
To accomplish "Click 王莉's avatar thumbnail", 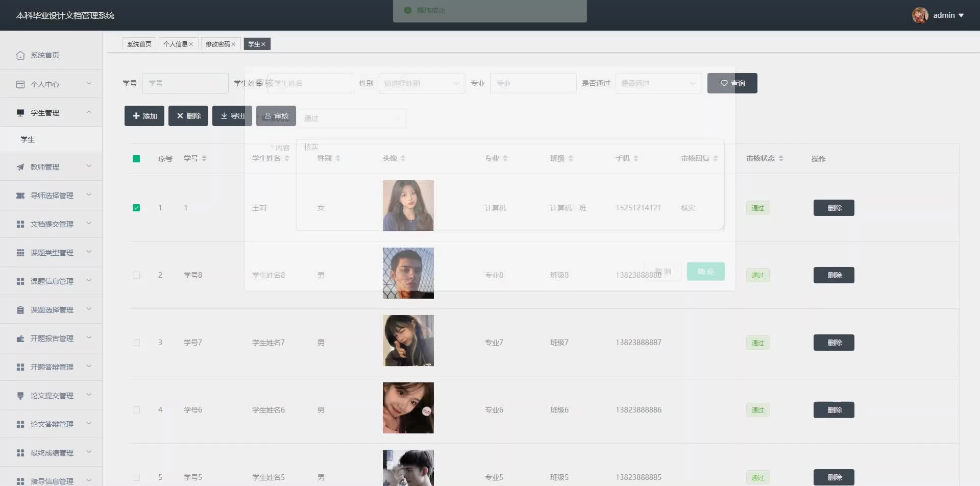I will 408,206.
